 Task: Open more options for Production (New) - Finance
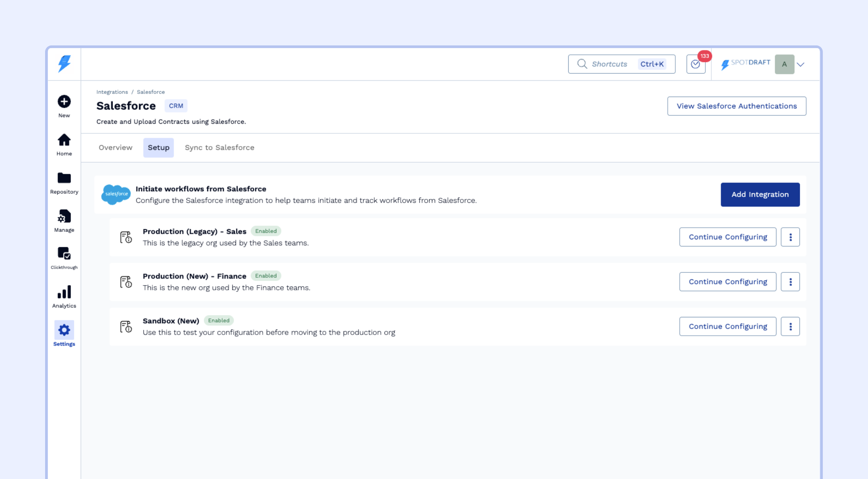(790, 282)
